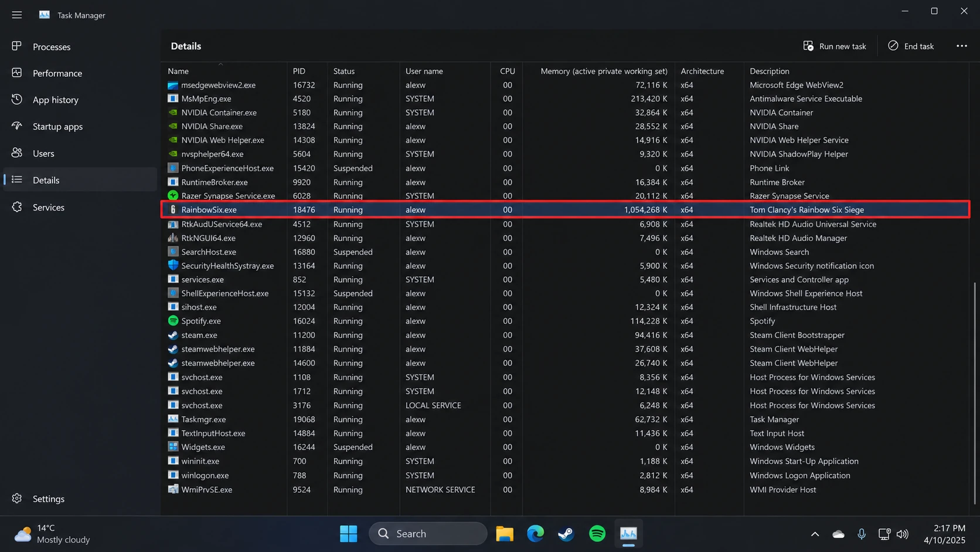Open the hamburger navigation menu
The height and width of the screenshot is (552, 980).
tap(16, 15)
